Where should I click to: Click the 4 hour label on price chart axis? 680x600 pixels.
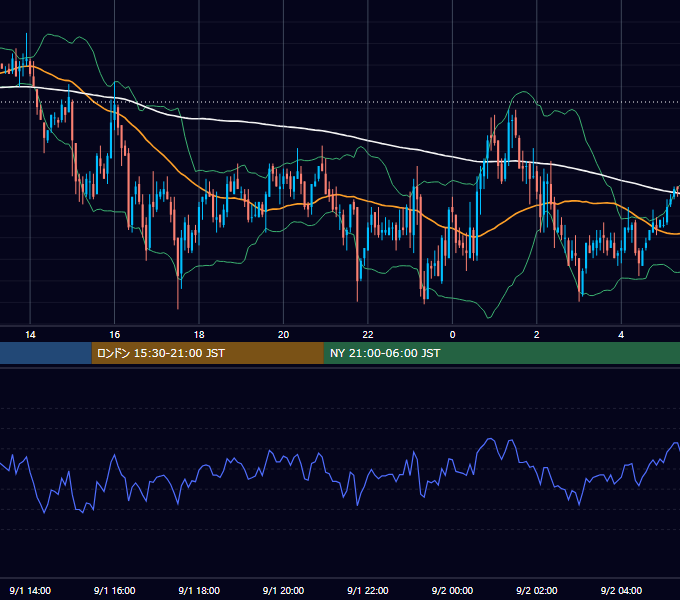(621, 335)
